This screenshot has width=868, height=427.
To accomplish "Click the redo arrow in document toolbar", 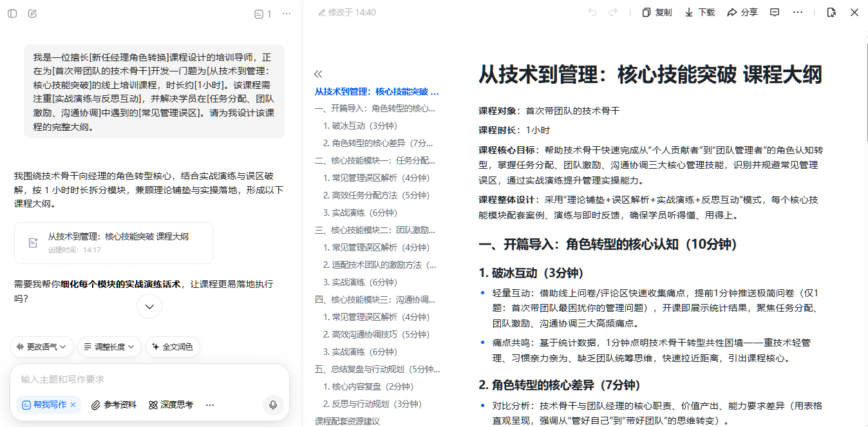I will click(x=613, y=12).
